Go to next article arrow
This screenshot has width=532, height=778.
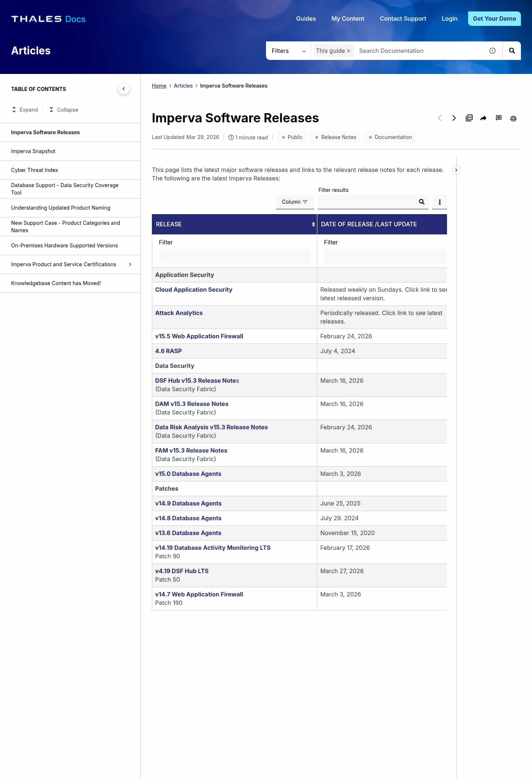[454, 118]
